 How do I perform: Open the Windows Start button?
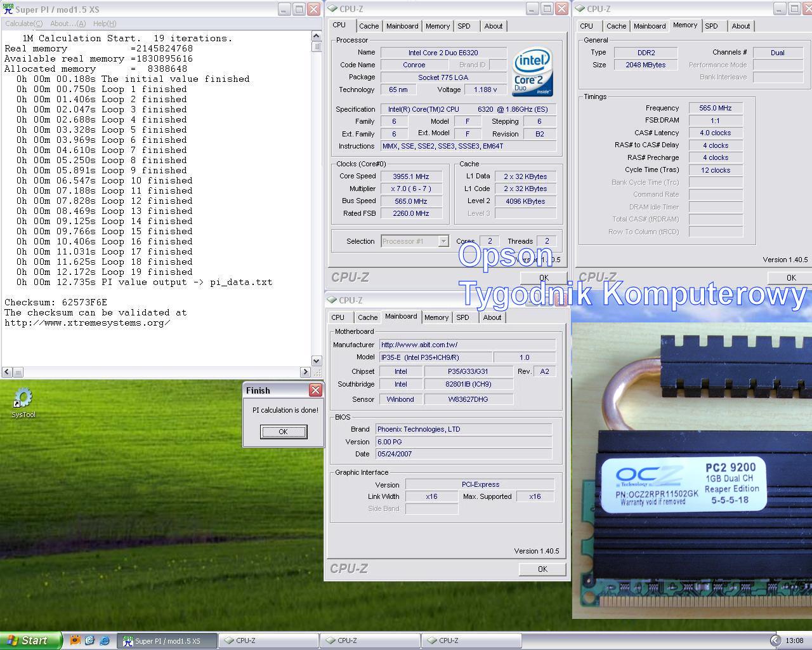click(31, 640)
